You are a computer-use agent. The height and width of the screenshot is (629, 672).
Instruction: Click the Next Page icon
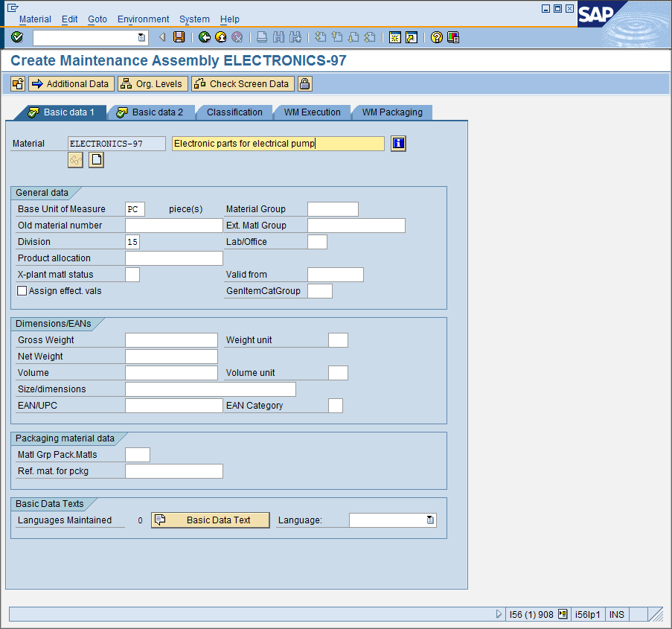click(x=353, y=37)
